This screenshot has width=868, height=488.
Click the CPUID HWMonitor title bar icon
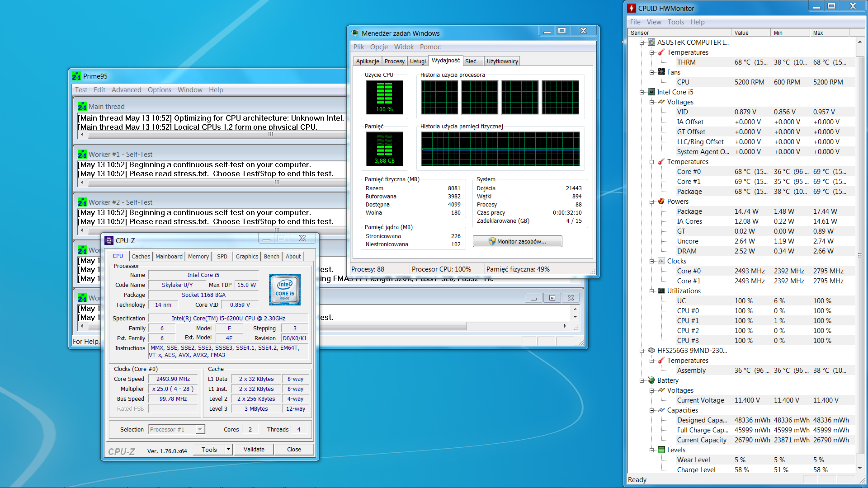point(632,8)
